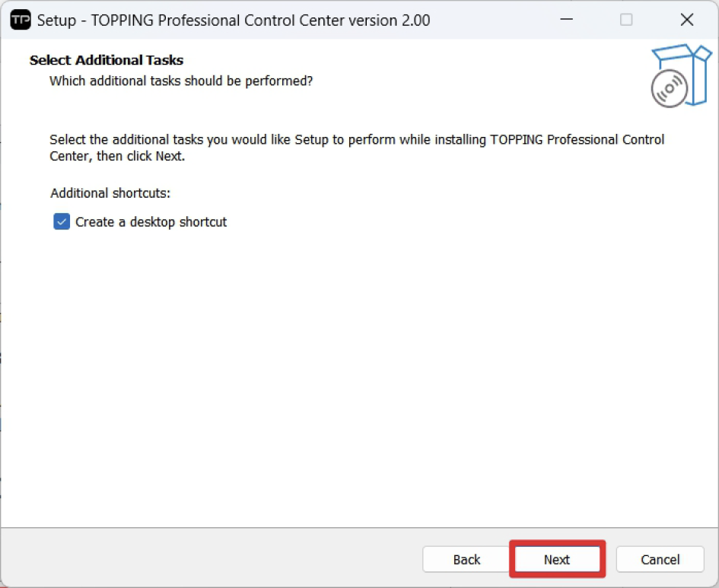719x588 pixels.
Task: Click the "Additional shortcuts:" group label
Action: 110,193
